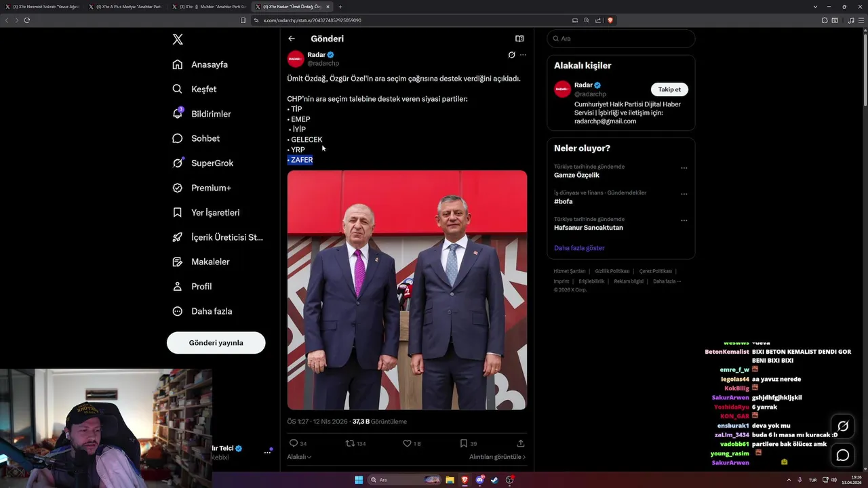Click the Ara search field on X
868x488 pixels.
point(620,39)
